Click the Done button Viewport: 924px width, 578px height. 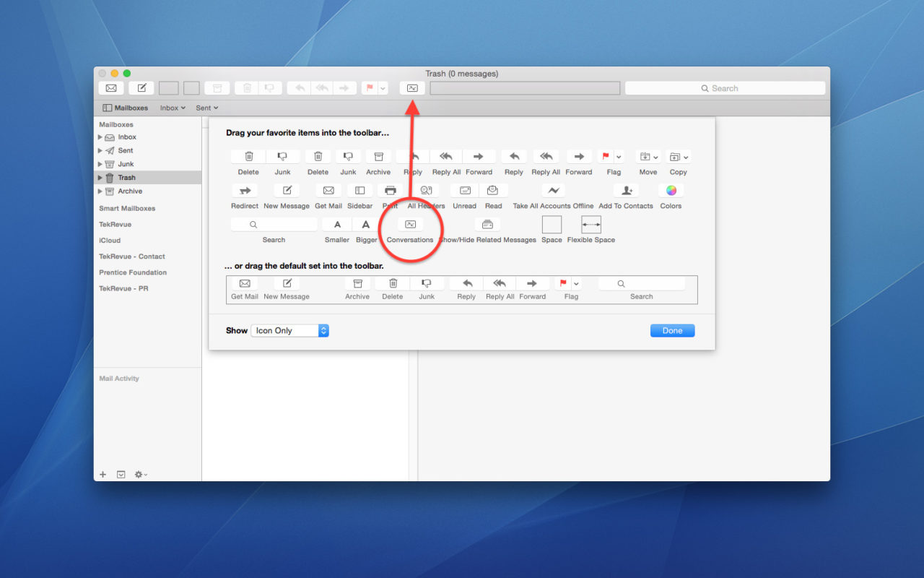[672, 330]
